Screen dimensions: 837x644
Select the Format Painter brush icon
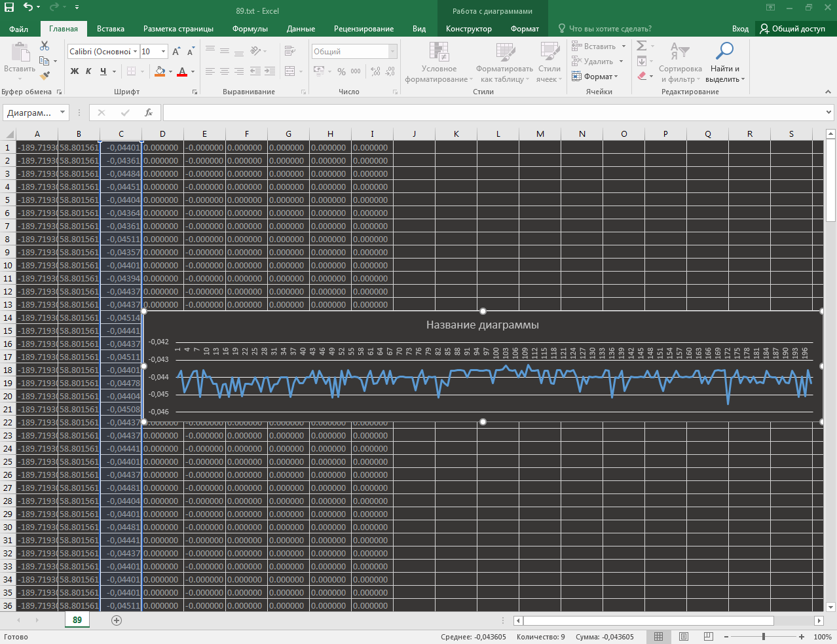click(45, 76)
